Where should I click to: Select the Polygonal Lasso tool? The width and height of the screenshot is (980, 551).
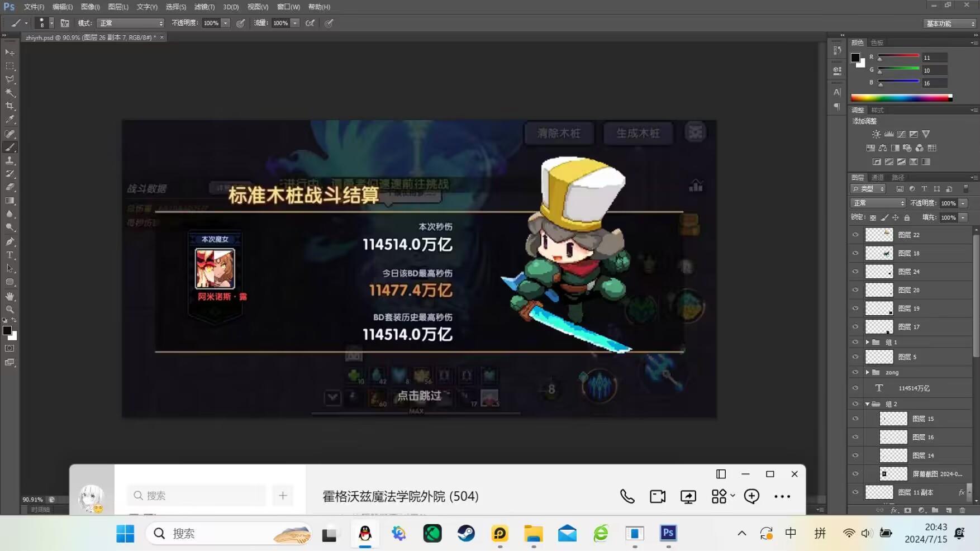click(9, 79)
